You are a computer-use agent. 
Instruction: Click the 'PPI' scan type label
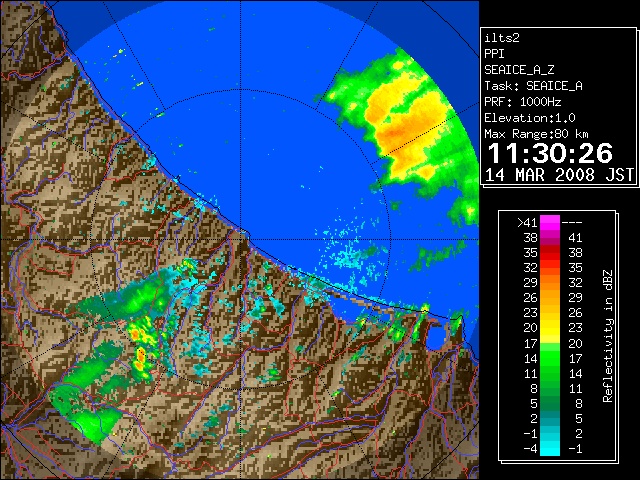494,54
